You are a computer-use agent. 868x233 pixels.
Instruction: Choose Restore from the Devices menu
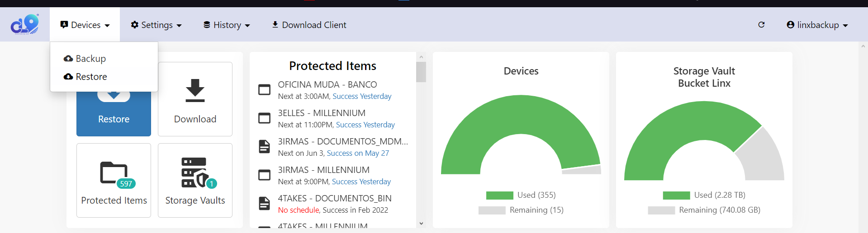coord(85,77)
